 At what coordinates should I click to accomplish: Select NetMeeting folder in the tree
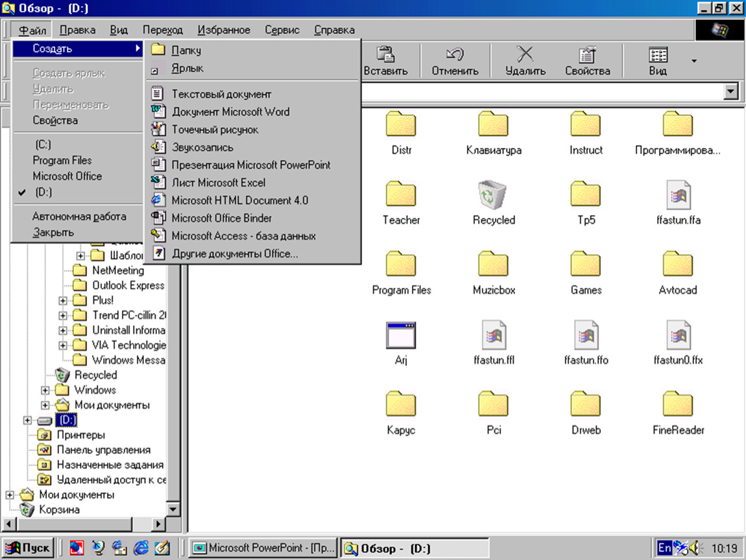click(x=118, y=270)
